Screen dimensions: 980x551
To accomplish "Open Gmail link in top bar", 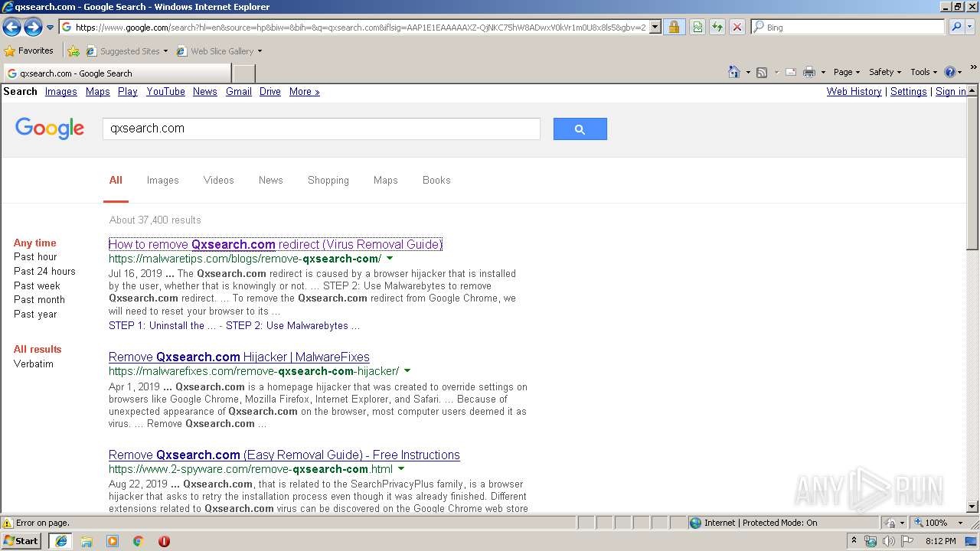I will 238,91.
